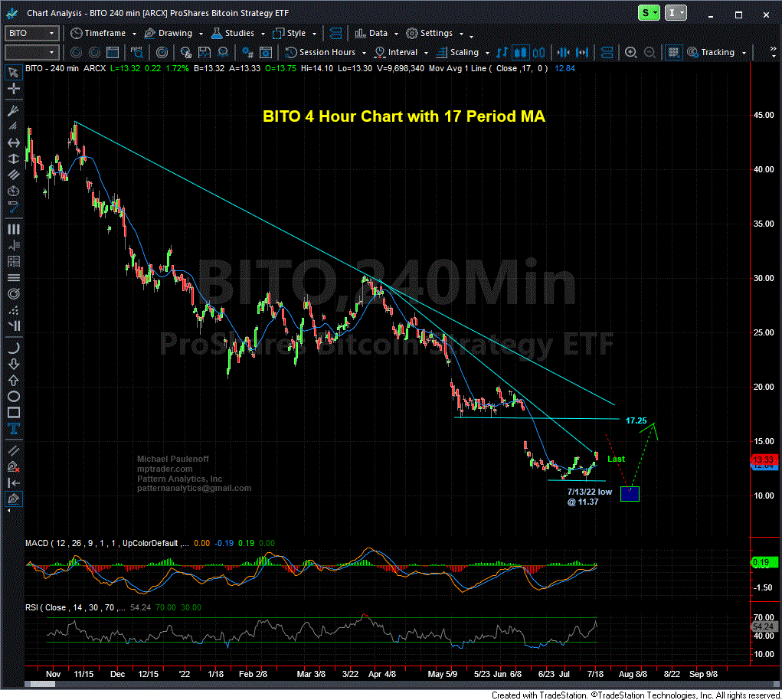Collapse the drawing toolbar small arrow

coord(8,511)
